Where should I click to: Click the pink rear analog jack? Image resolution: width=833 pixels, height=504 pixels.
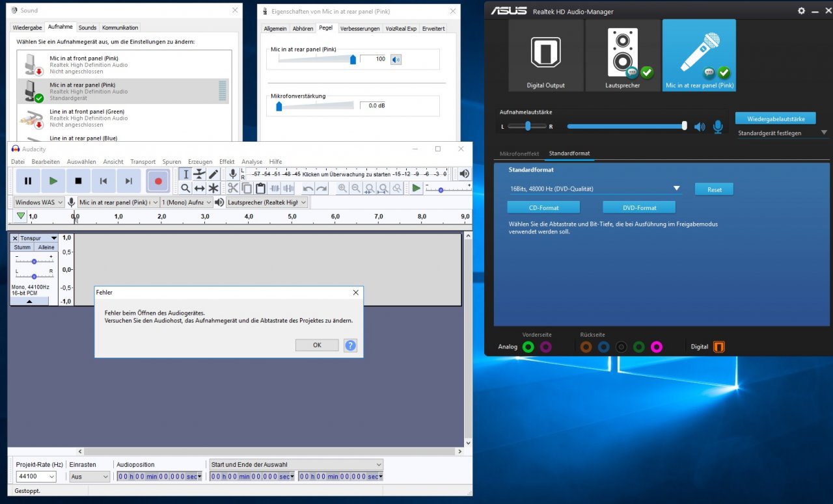(x=657, y=347)
